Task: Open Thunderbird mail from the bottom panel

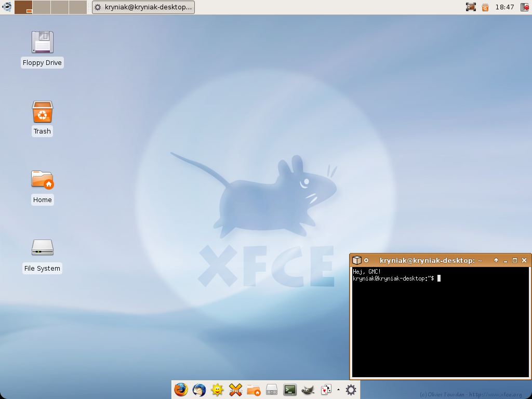Action: [199, 390]
